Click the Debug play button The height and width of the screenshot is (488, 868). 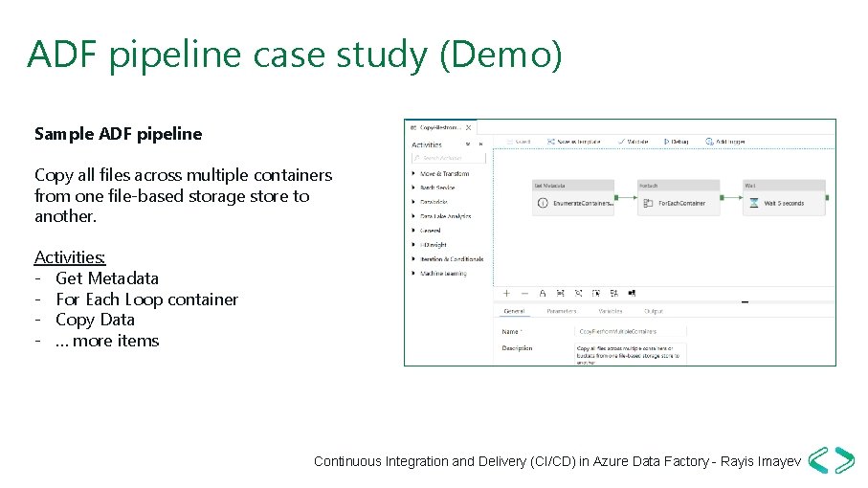point(676,142)
